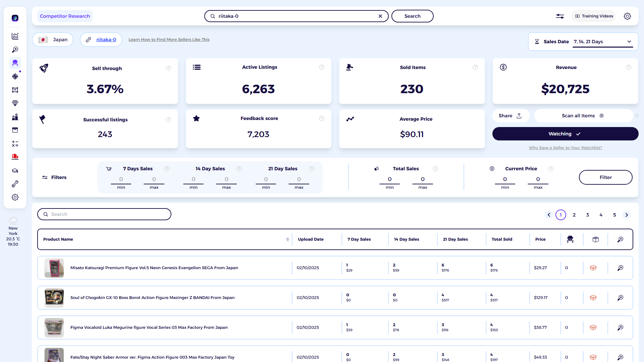Open the sidebar settings gear icon

(15, 197)
